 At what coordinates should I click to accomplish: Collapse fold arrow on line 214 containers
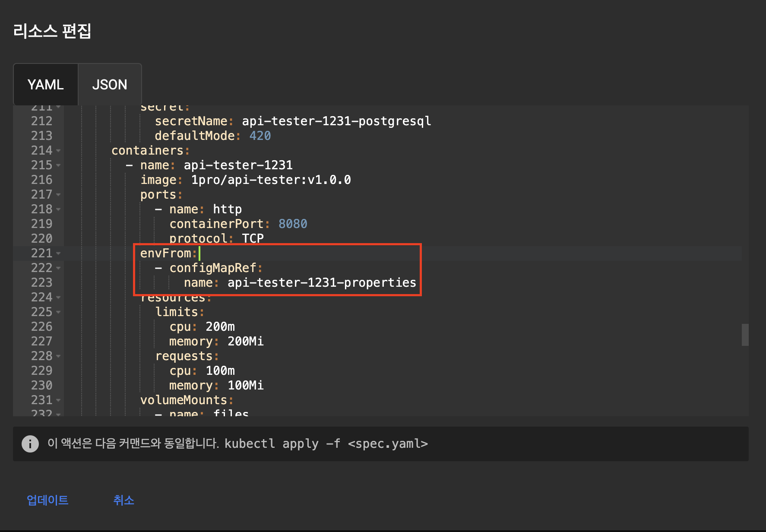tap(58, 151)
